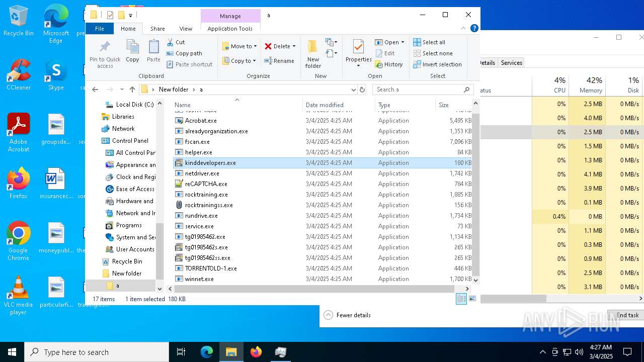
Task: Switch to the Share ribbon tab
Action: [x=157, y=29]
